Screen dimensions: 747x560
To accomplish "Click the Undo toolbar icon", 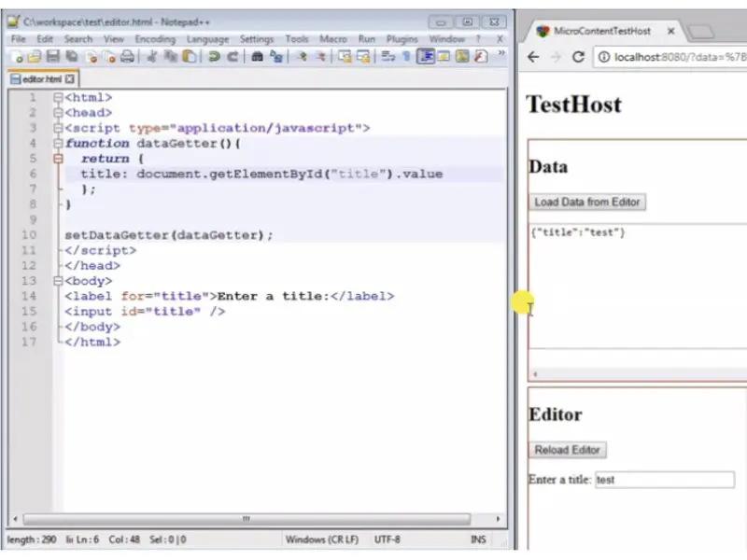I will [215, 57].
